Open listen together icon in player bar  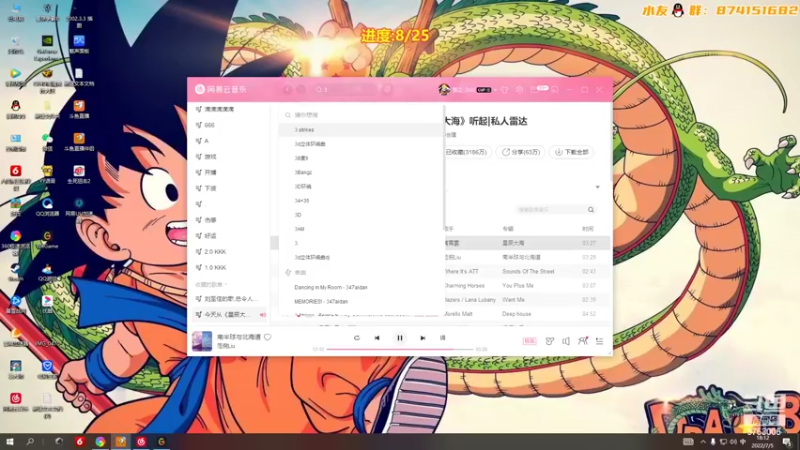583,341
